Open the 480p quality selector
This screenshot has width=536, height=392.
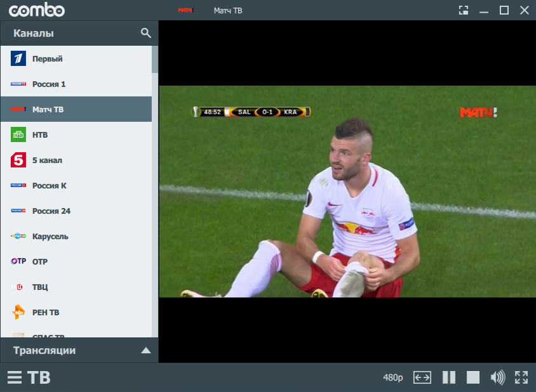(x=392, y=377)
